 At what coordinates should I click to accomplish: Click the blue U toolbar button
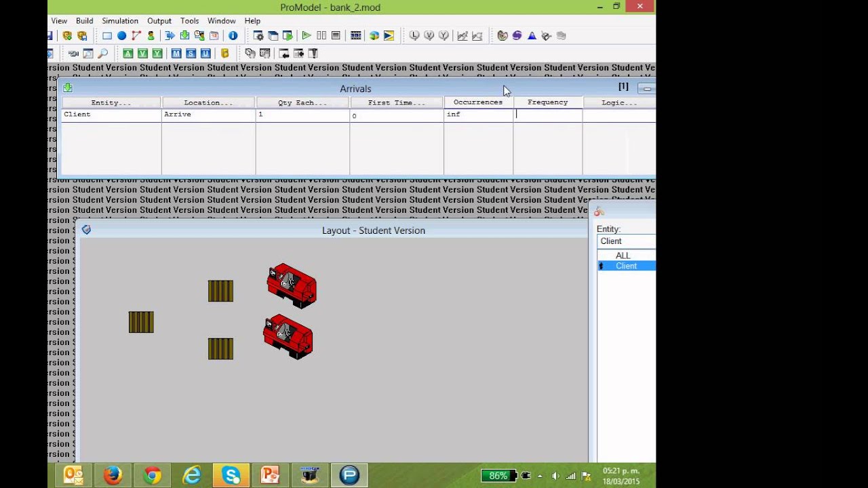coord(205,54)
